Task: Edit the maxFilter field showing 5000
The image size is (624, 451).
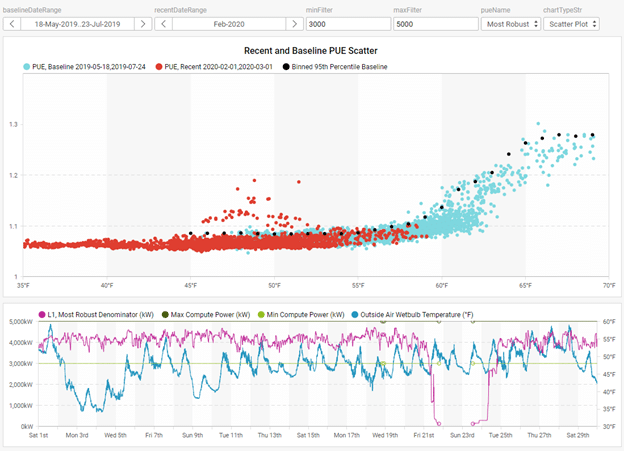Action: pyautogui.click(x=436, y=24)
